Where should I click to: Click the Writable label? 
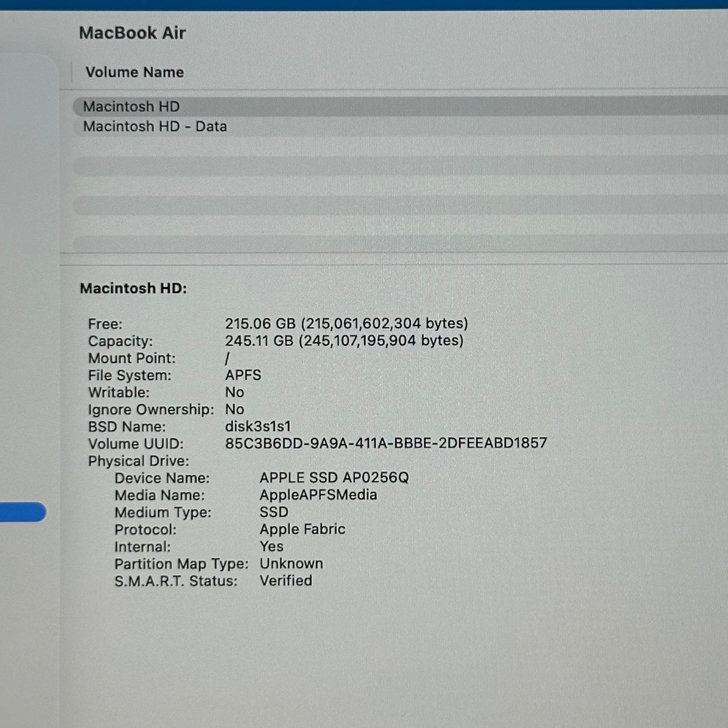(x=118, y=392)
